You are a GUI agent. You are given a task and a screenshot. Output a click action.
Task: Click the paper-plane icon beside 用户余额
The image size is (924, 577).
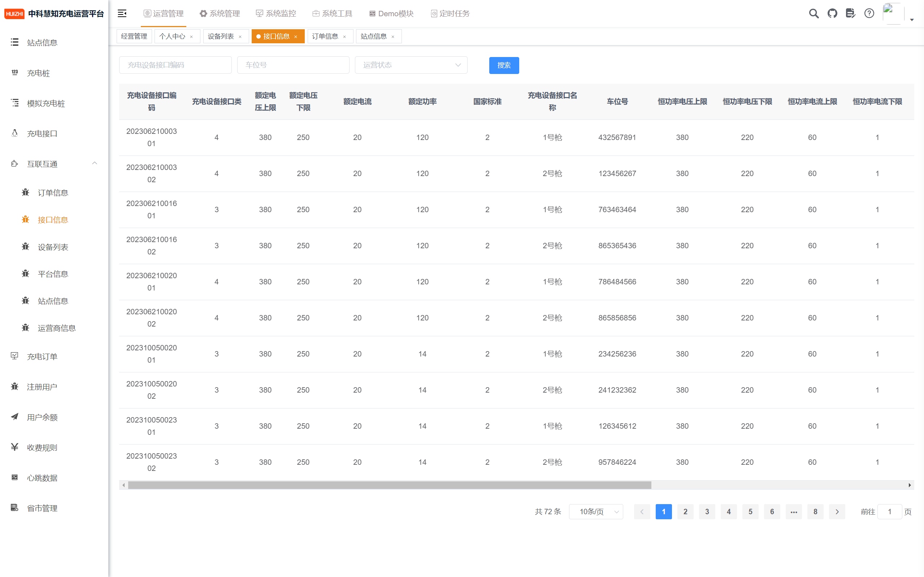[14, 417]
